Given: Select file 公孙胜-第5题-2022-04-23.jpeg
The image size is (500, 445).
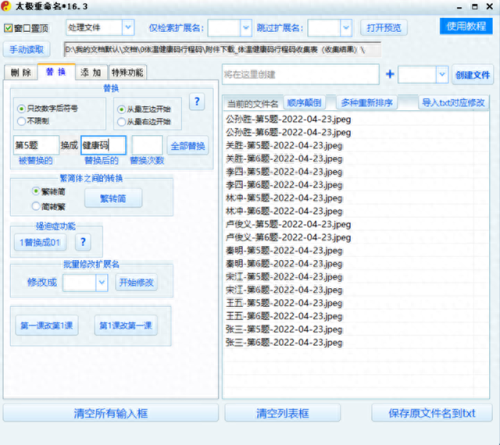Looking at the screenshot, I should coord(288,119).
